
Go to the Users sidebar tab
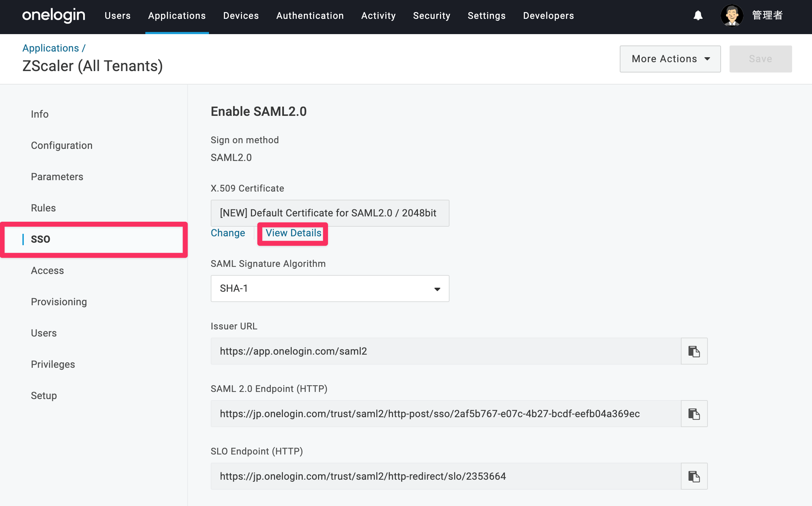click(44, 333)
